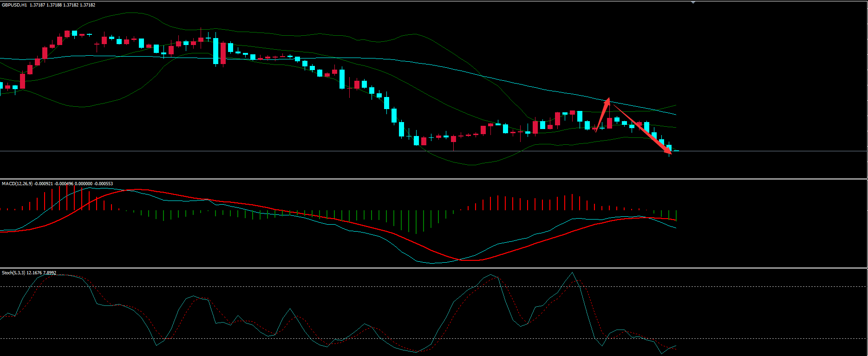Click the Stochastic lower dashed level line

(x=279, y=338)
